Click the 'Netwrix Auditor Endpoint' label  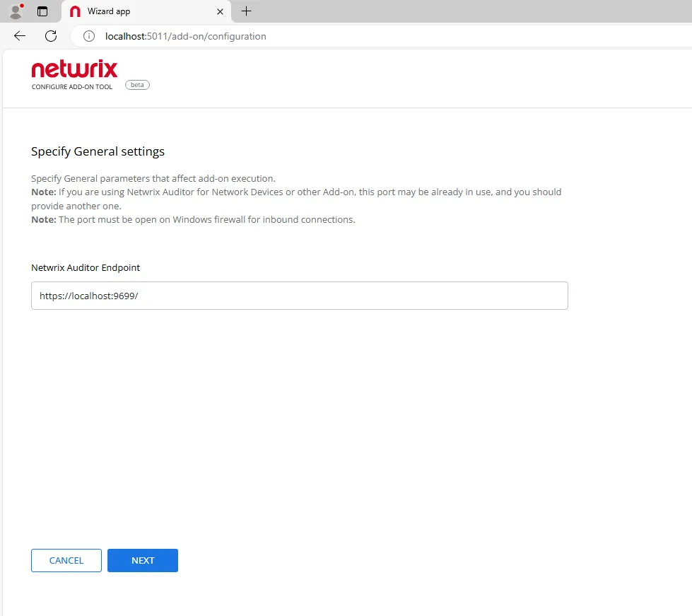[x=86, y=267]
